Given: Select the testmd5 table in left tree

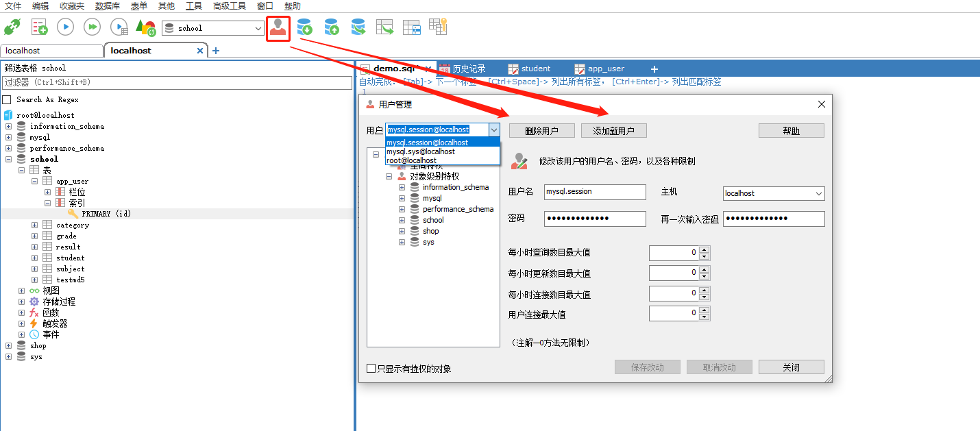Looking at the screenshot, I should (71, 280).
